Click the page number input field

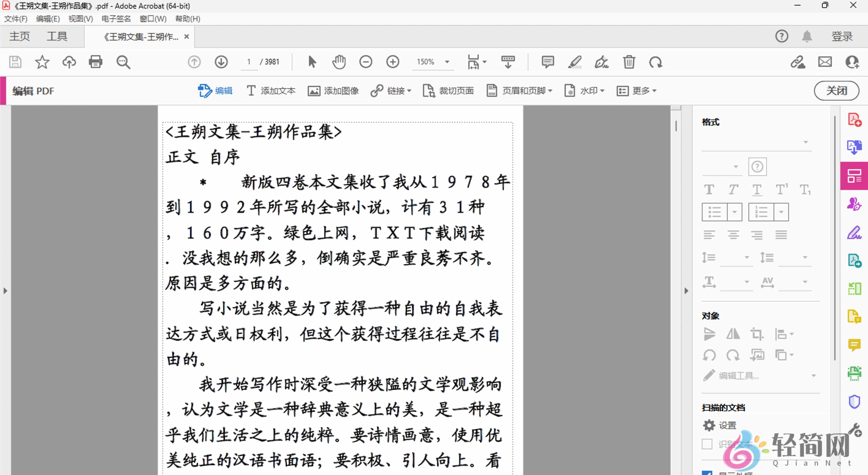point(248,62)
